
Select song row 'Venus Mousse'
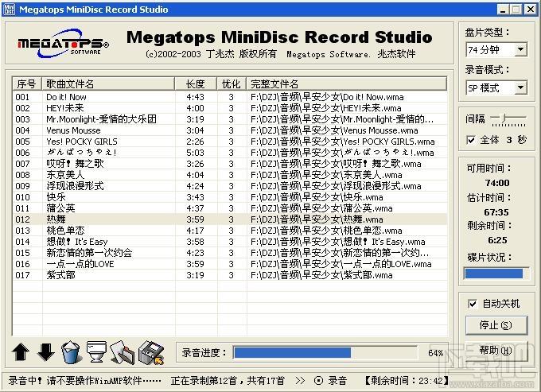click(x=230, y=130)
